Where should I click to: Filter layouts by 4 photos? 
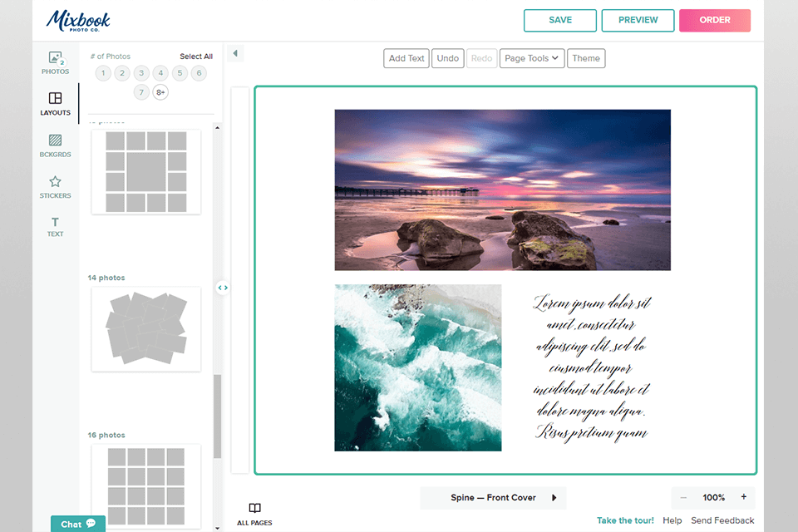click(x=160, y=73)
